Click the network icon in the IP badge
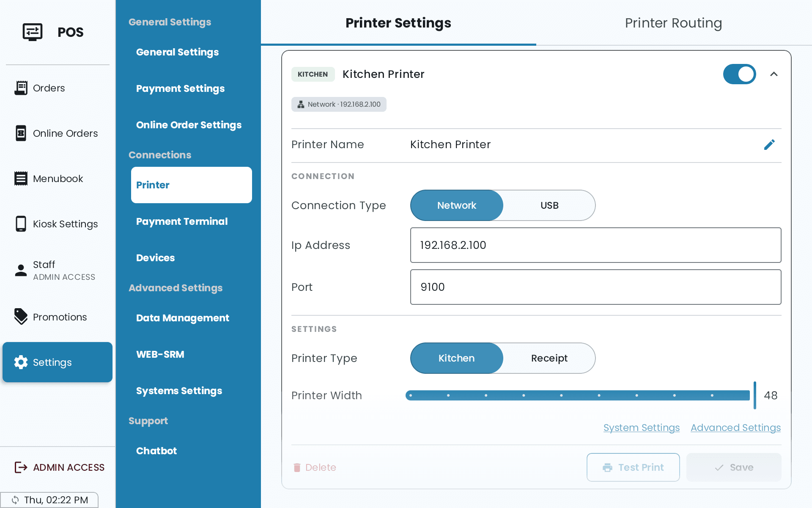812x508 pixels. pos(301,105)
